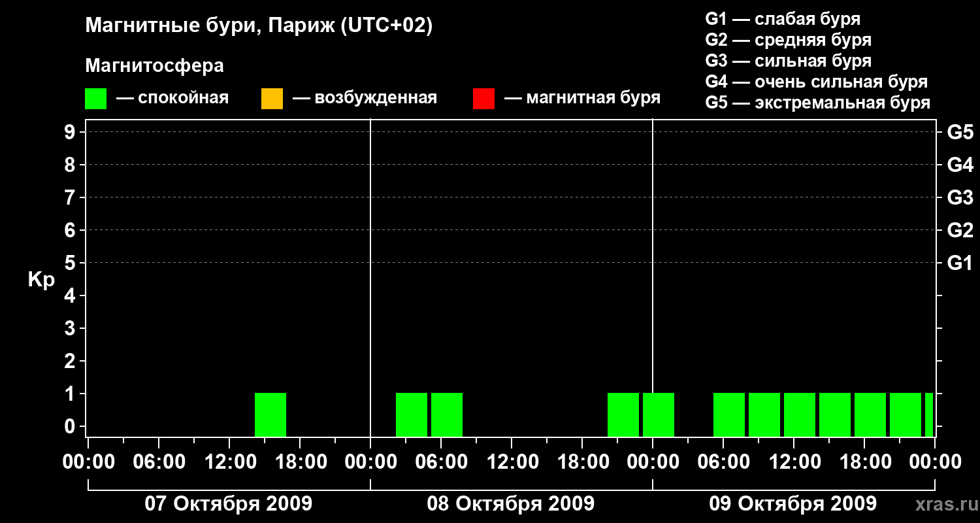980x523 pixels.
Task: Click the only green bar on 07 October
Action: coord(270,414)
